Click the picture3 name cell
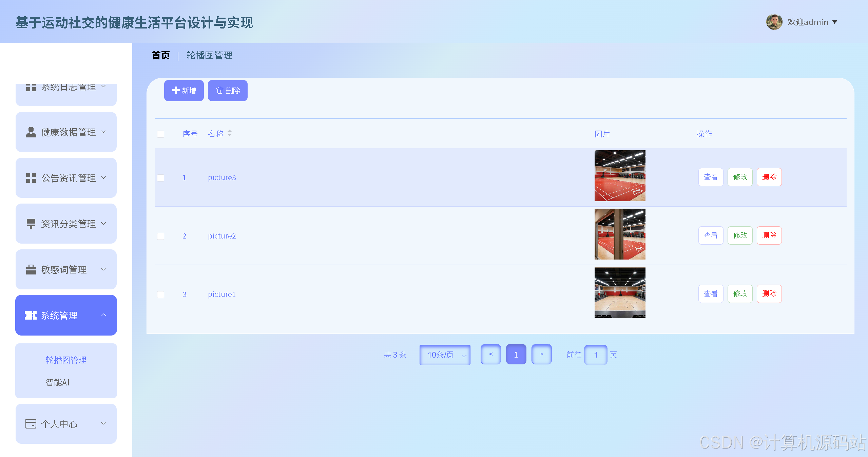This screenshot has width=868, height=457. tap(222, 177)
